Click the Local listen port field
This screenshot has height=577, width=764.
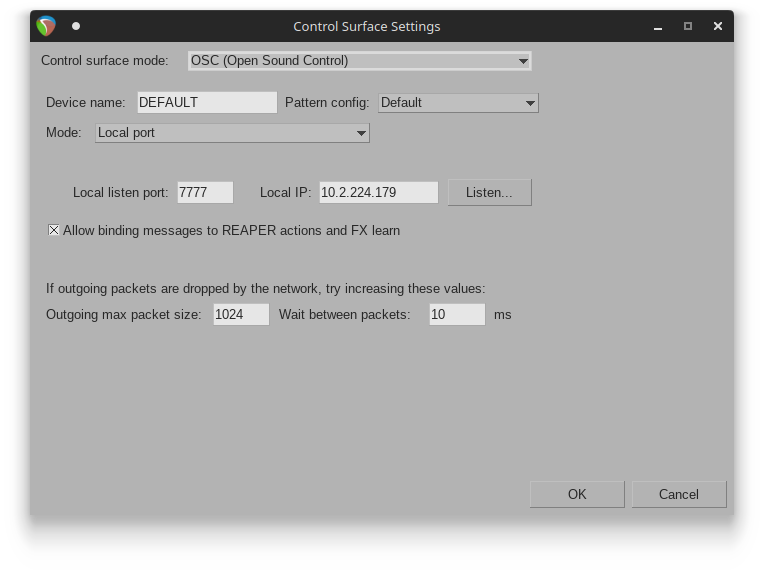[x=205, y=192]
